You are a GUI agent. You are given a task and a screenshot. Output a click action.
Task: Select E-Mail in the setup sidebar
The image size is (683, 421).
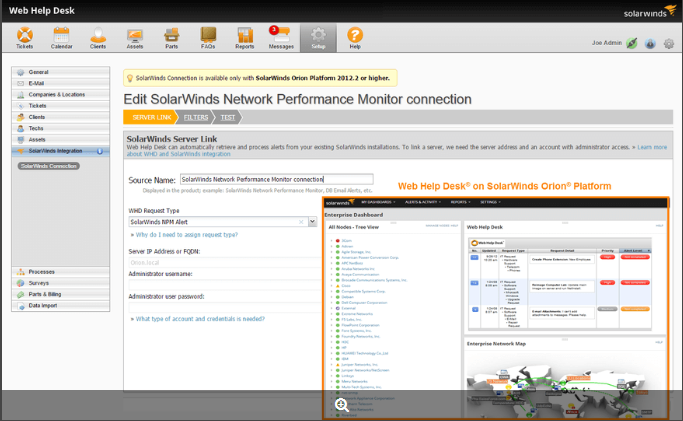click(61, 84)
